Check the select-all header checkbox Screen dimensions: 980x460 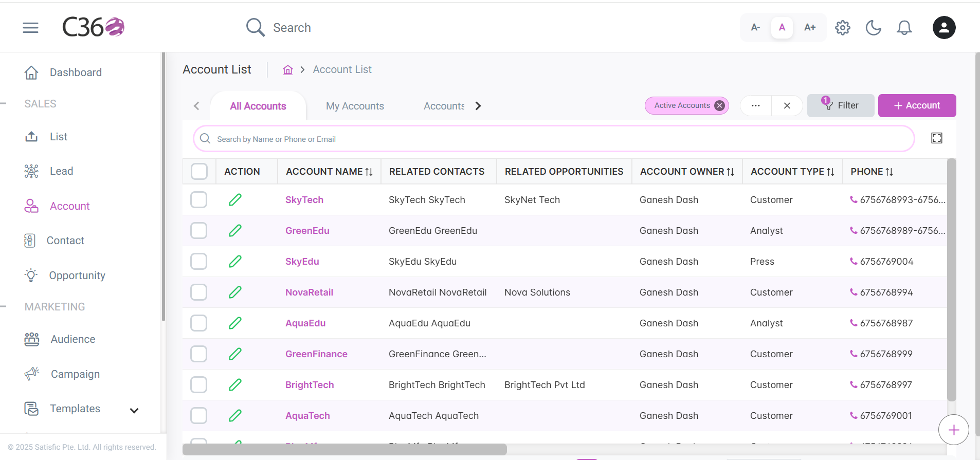click(x=199, y=171)
